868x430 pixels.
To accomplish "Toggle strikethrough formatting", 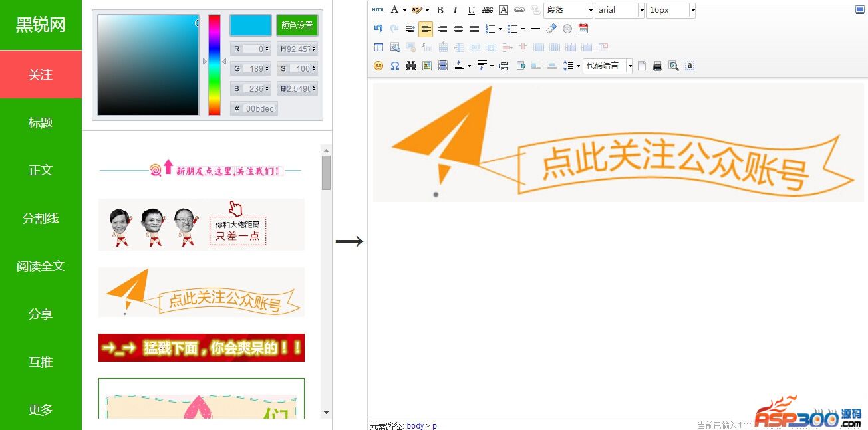I will pyautogui.click(x=488, y=10).
